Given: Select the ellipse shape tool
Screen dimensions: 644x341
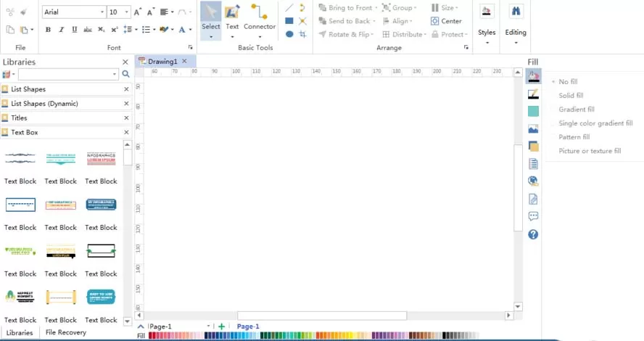Looking at the screenshot, I should point(289,34).
